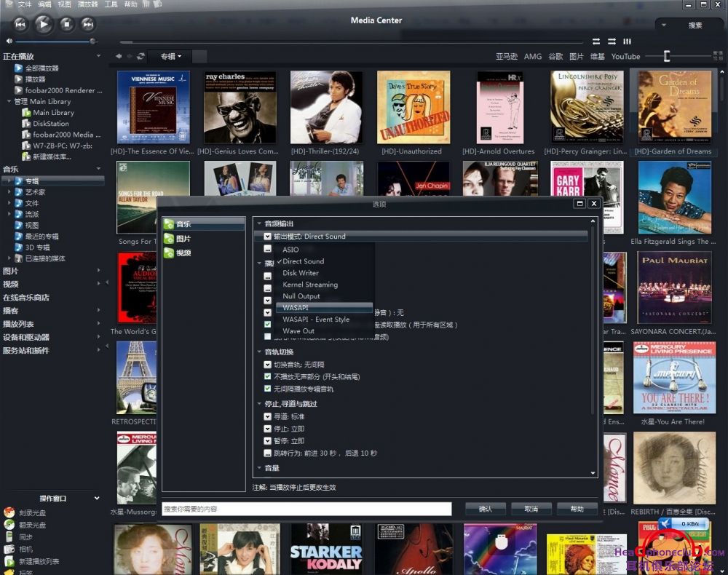Open the 专辑 view dropdown

pyautogui.click(x=170, y=56)
